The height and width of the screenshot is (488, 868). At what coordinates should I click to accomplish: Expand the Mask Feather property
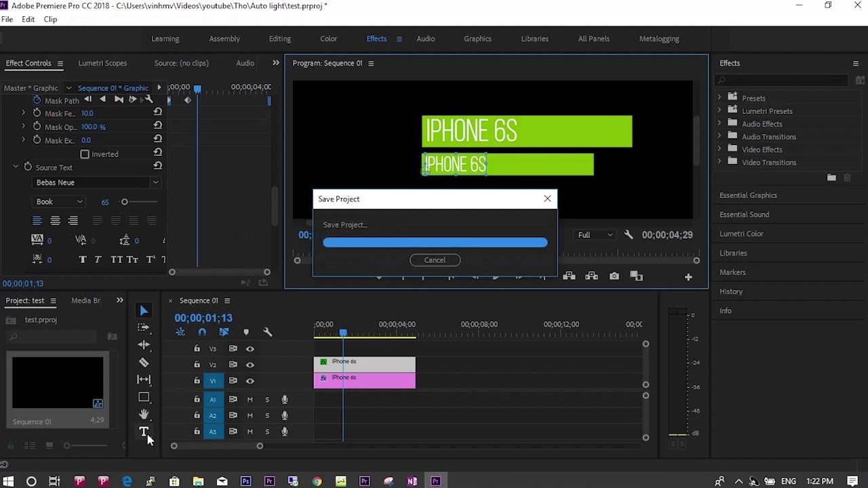[x=23, y=113]
